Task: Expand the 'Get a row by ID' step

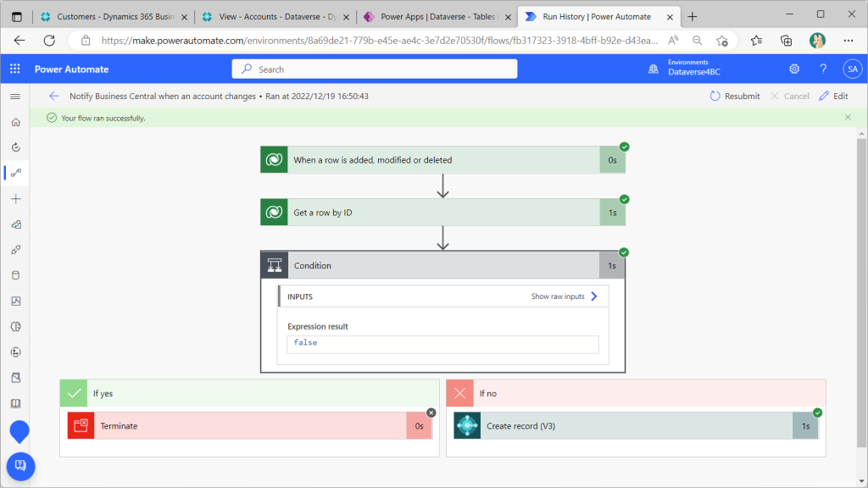Action: (x=442, y=213)
